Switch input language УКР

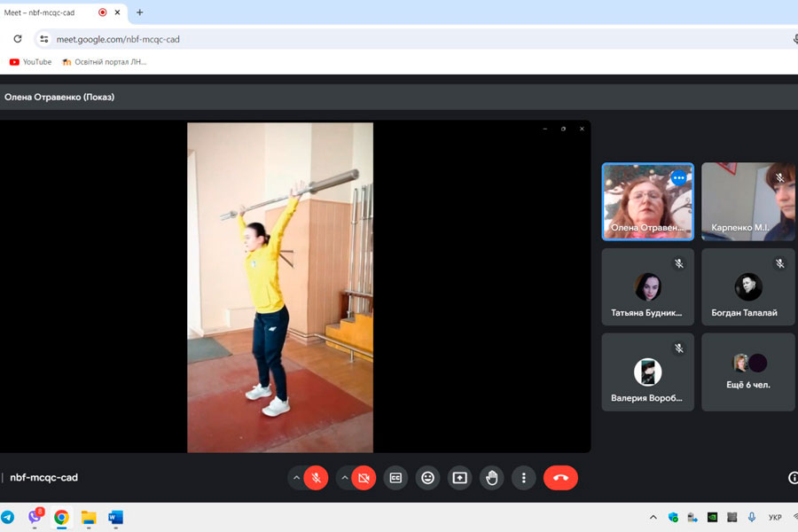[x=775, y=517]
